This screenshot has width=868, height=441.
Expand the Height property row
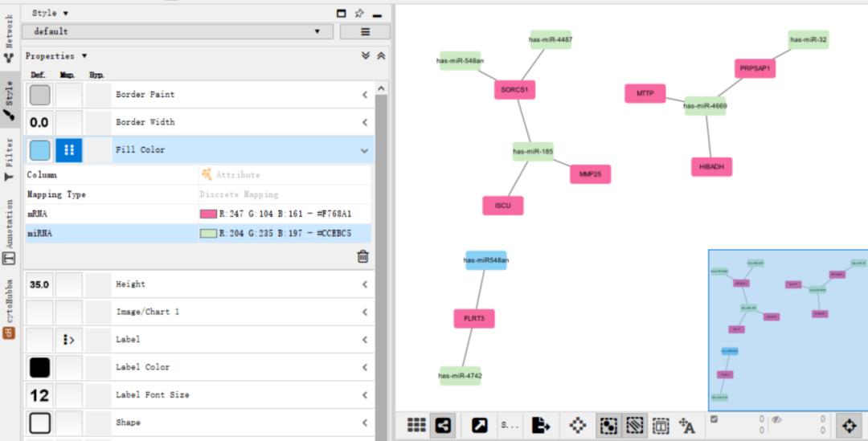[365, 284]
